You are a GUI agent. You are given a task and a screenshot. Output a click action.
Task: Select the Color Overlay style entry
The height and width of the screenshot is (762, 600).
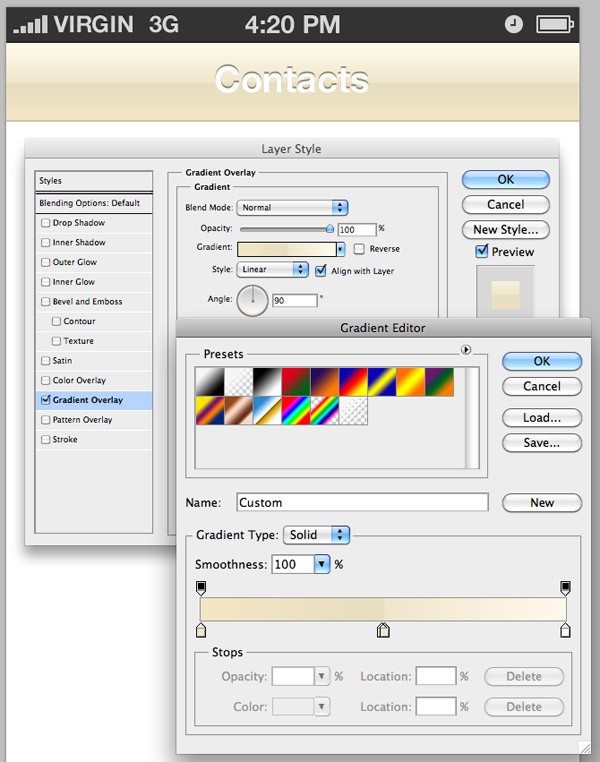[x=94, y=380]
